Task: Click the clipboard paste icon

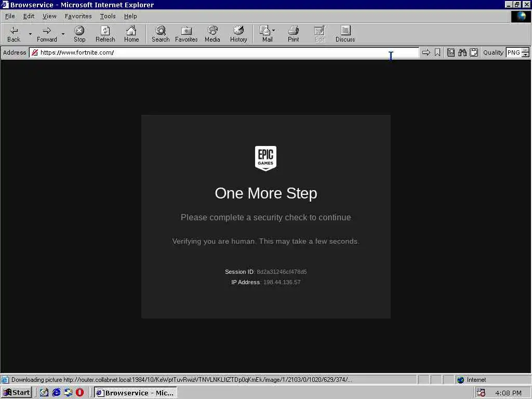Action: point(474,52)
